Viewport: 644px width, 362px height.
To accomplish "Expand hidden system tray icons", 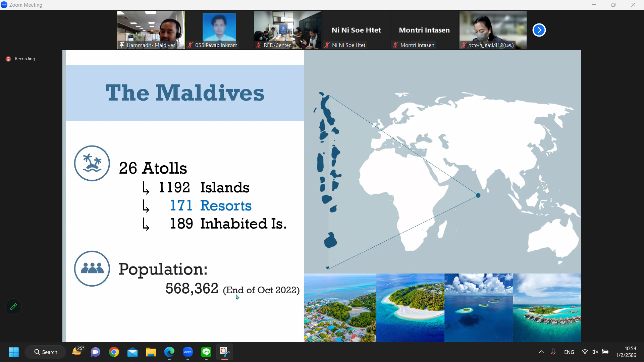I will 541,352.
